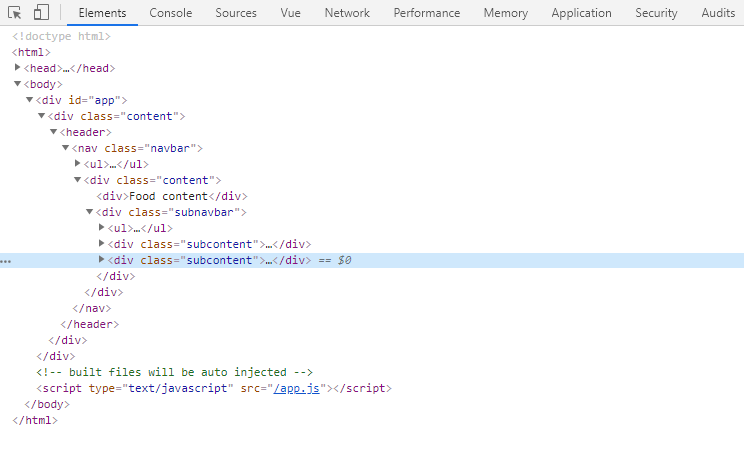The height and width of the screenshot is (459, 744).
Task: Expand the ul under nav navbar
Action: click(x=78, y=163)
